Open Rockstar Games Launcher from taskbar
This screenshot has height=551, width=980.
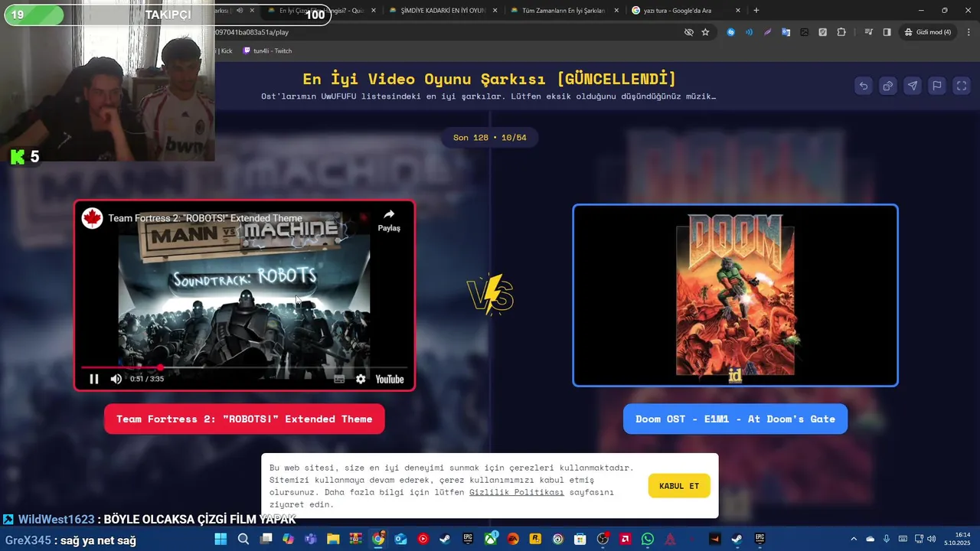(x=535, y=539)
